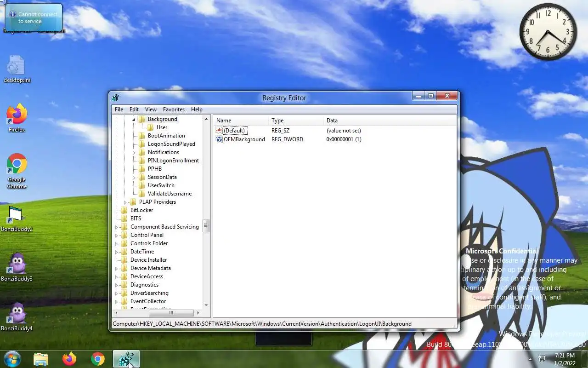Image resolution: width=588 pixels, height=368 pixels.
Task: Expand the Control Panel key
Action: tap(117, 235)
